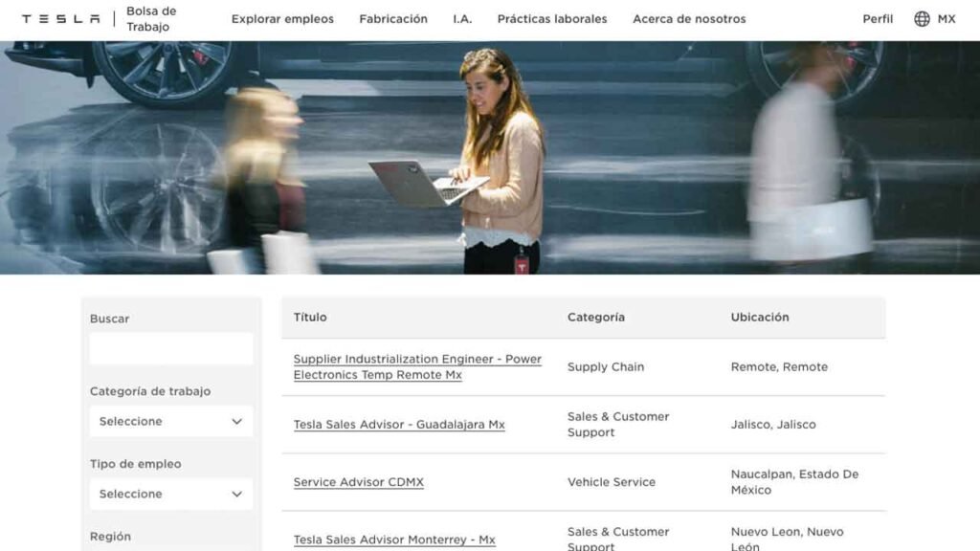Open Tesla Sales Advisor Guadalajara posting
This screenshot has height=551, width=980.
399,424
